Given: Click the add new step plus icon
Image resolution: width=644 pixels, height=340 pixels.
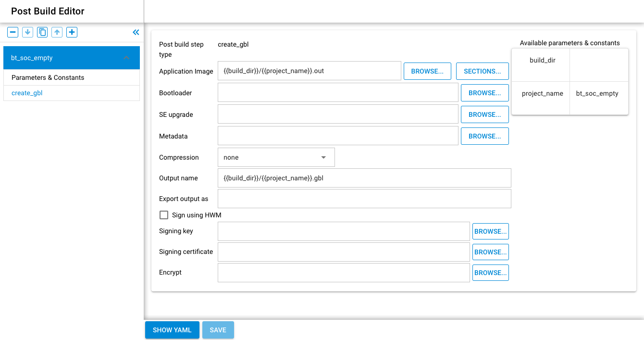Looking at the screenshot, I should pyautogui.click(x=72, y=32).
